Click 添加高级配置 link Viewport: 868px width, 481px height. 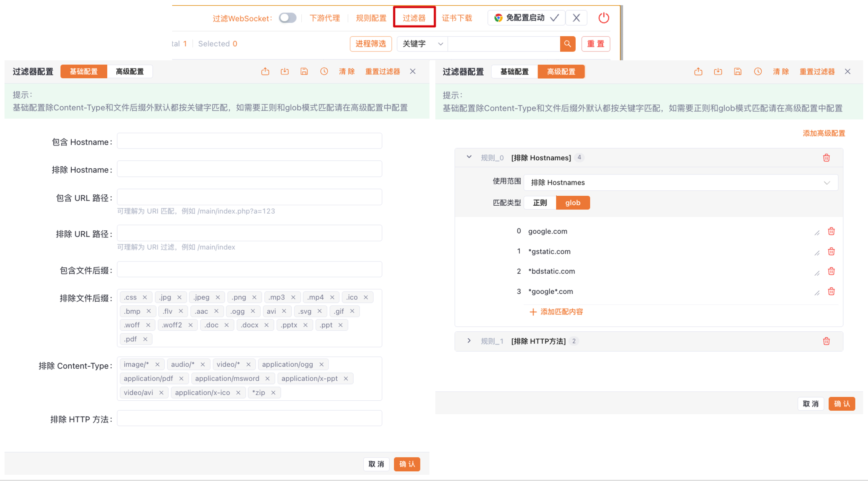(x=824, y=133)
